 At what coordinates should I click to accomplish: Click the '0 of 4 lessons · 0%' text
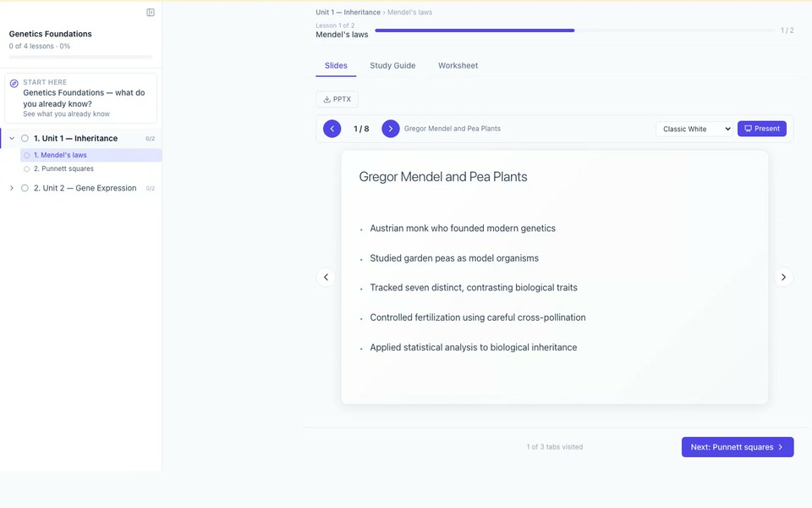coord(40,46)
